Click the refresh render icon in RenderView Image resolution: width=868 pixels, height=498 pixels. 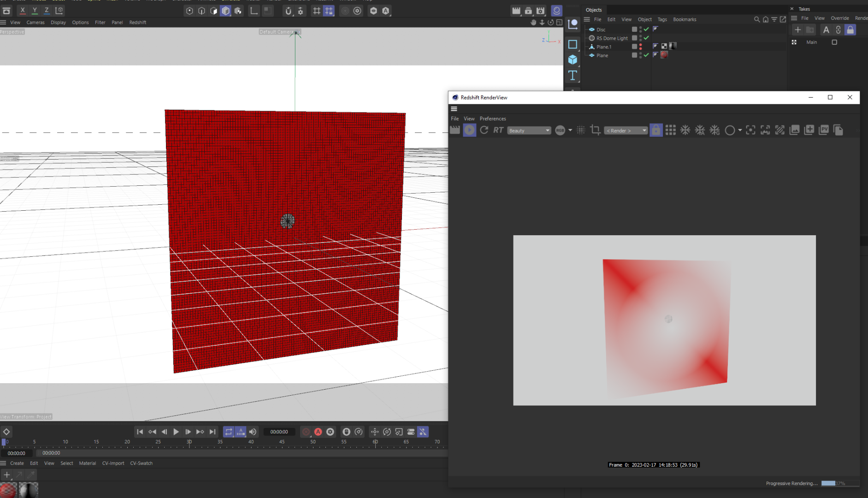(484, 130)
